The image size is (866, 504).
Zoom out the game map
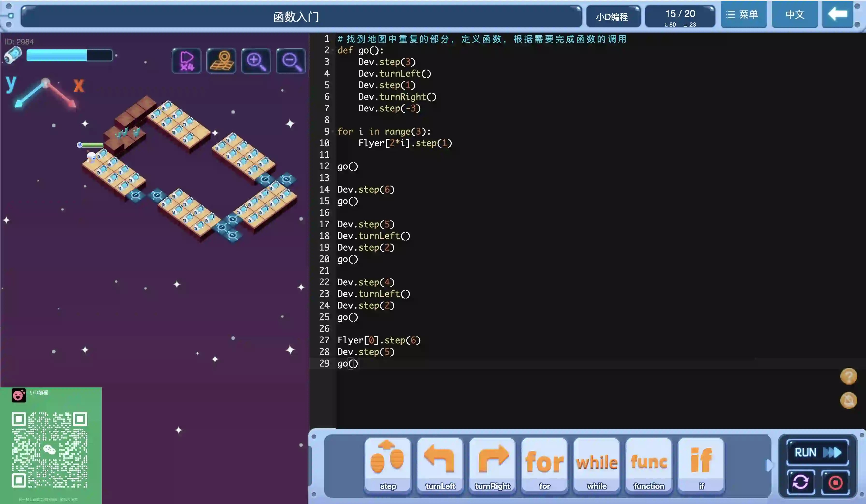point(291,61)
